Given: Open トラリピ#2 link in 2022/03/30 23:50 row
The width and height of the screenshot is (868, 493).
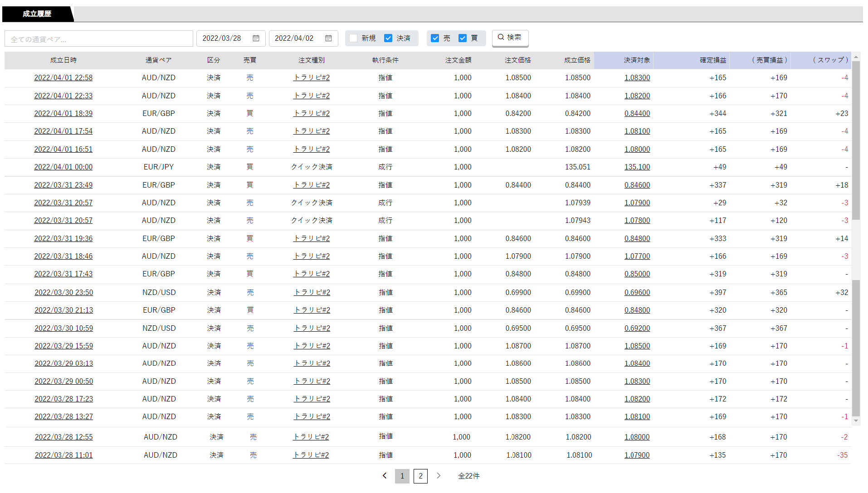Looking at the screenshot, I should coord(312,293).
